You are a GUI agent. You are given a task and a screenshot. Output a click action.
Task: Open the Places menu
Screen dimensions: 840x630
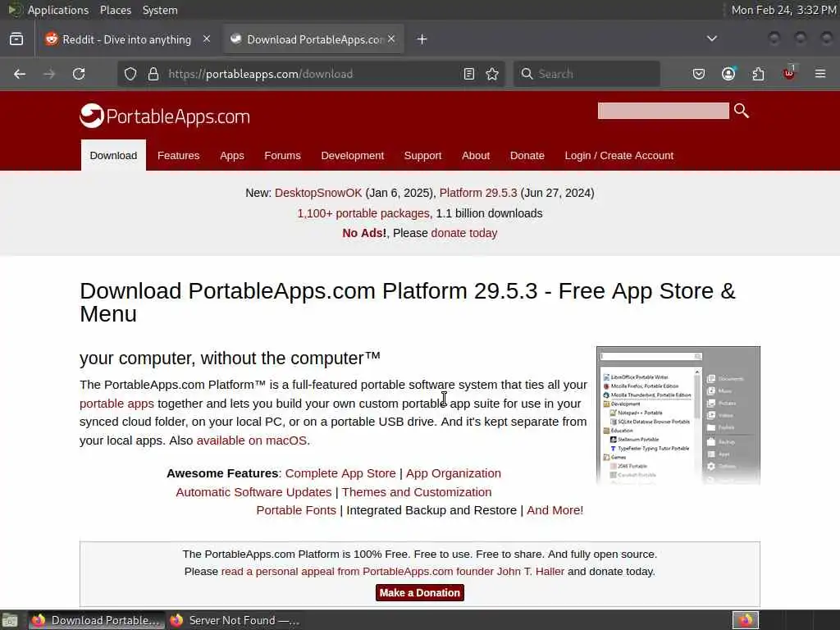tap(115, 10)
